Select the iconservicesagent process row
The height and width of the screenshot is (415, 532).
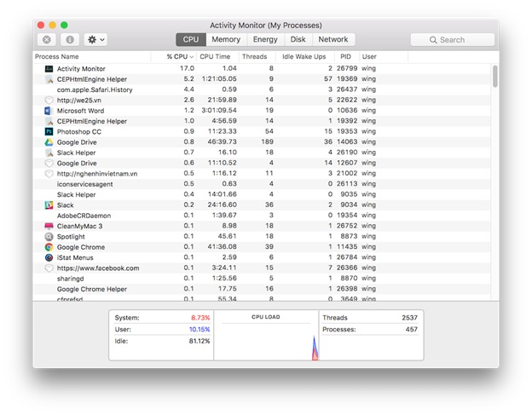(262, 184)
